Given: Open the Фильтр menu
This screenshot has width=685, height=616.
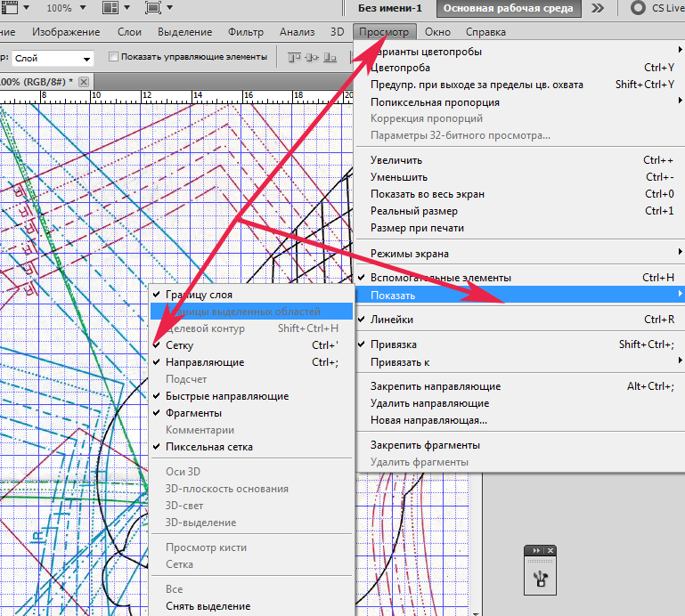Looking at the screenshot, I should point(246,32).
